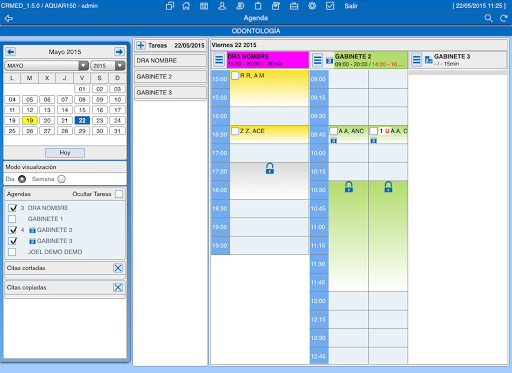Click the Citas cortadas panel header
512x373 pixels.
point(65,268)
